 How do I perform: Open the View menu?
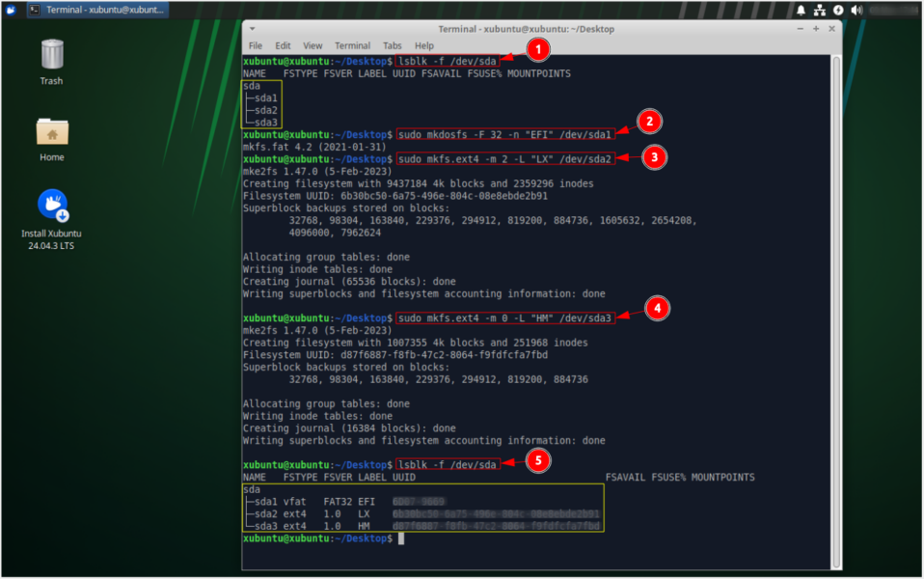point(313,45)
